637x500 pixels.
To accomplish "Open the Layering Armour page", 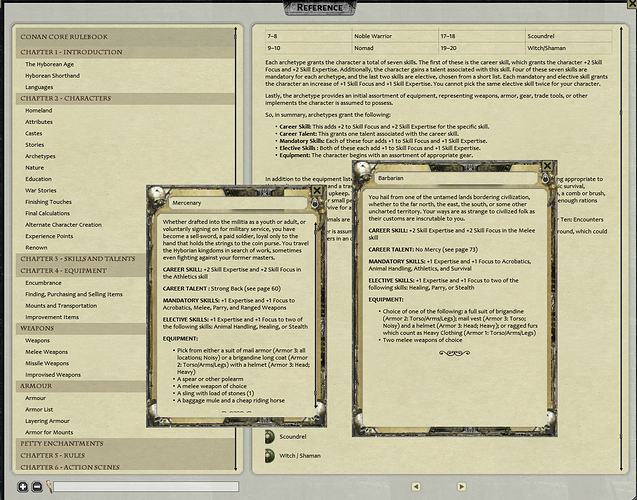I will tap(47, 421).
